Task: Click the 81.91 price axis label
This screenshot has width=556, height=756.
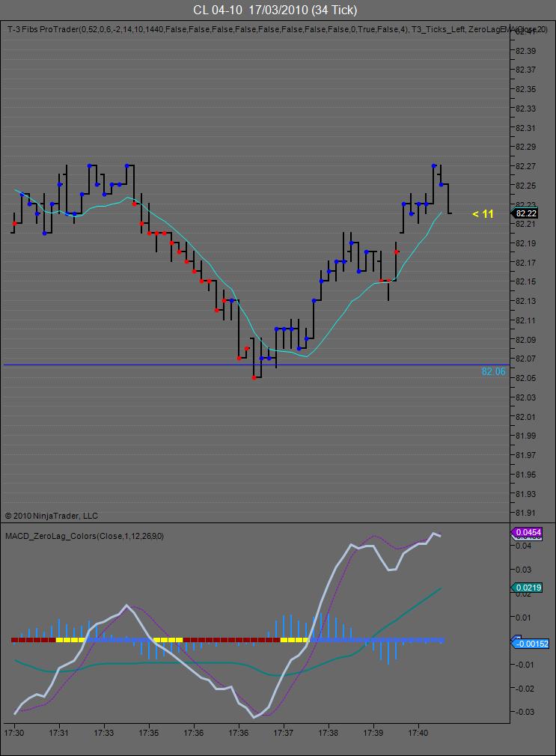Action: click(525, 513)
